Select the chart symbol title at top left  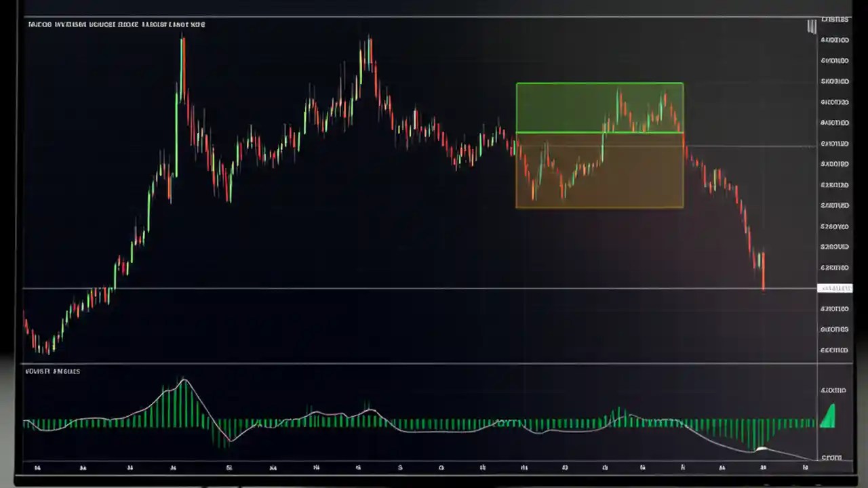(116, 24)
